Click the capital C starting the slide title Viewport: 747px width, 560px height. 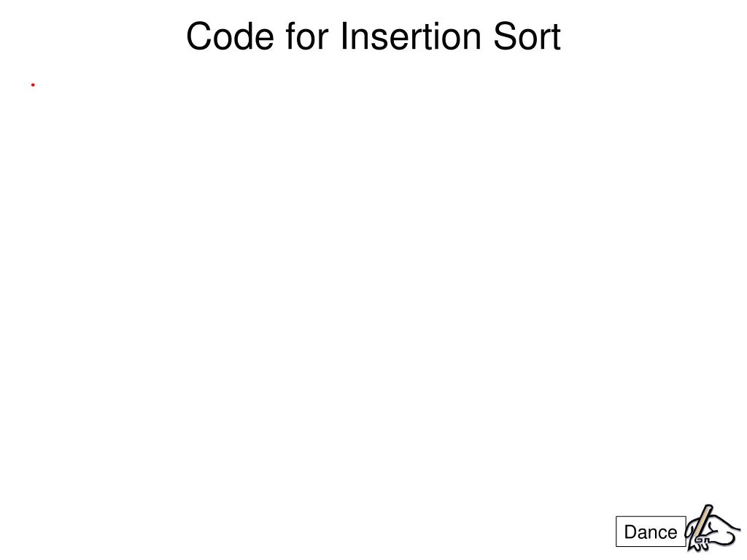199,36
